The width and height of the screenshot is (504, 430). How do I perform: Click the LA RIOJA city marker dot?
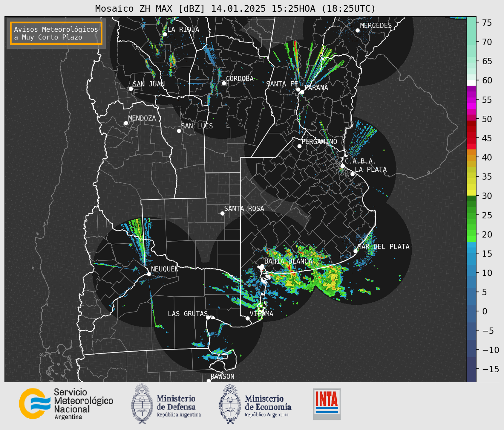(x=165, y=34)
